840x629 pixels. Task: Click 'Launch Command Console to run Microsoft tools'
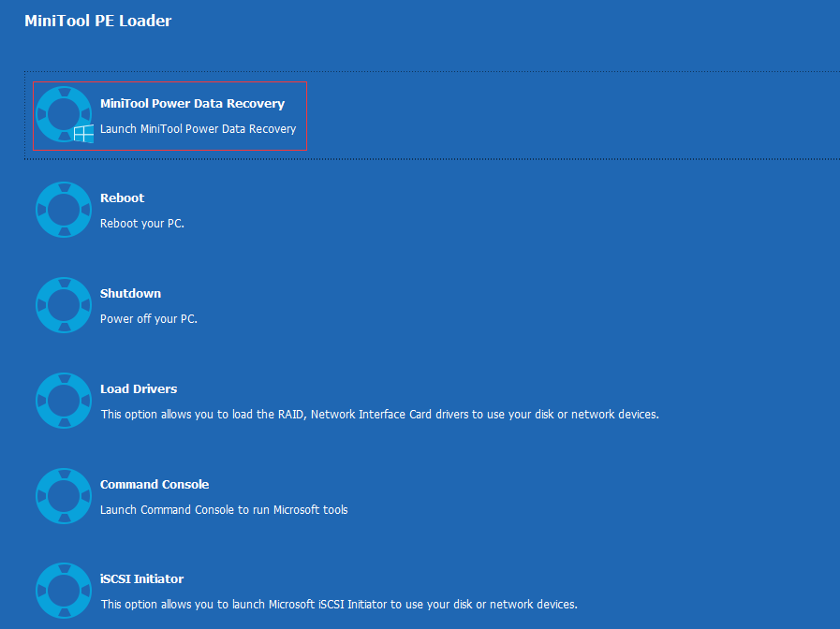(224, 509)
